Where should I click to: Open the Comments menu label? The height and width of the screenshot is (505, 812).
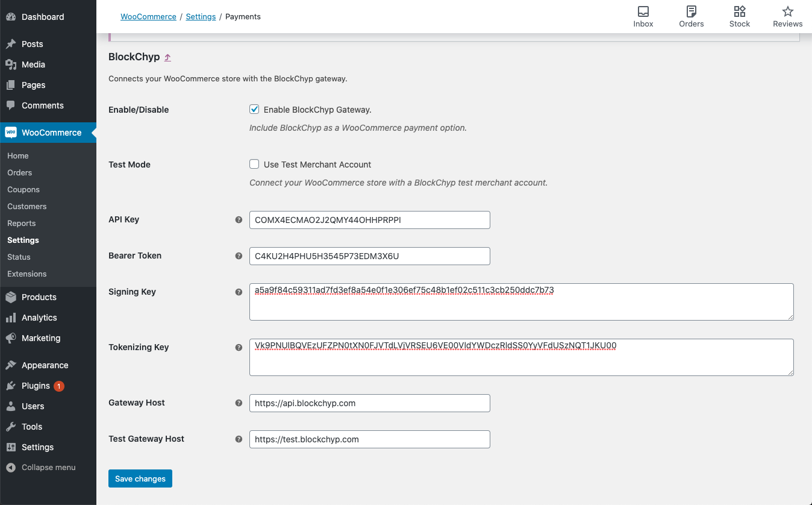click(x=43, y=105)
